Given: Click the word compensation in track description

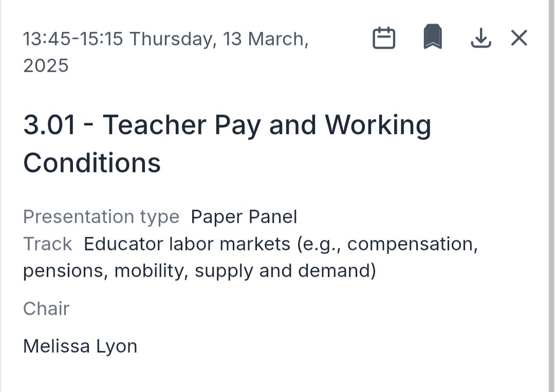Looking at the screenshot, I should 412,244.
